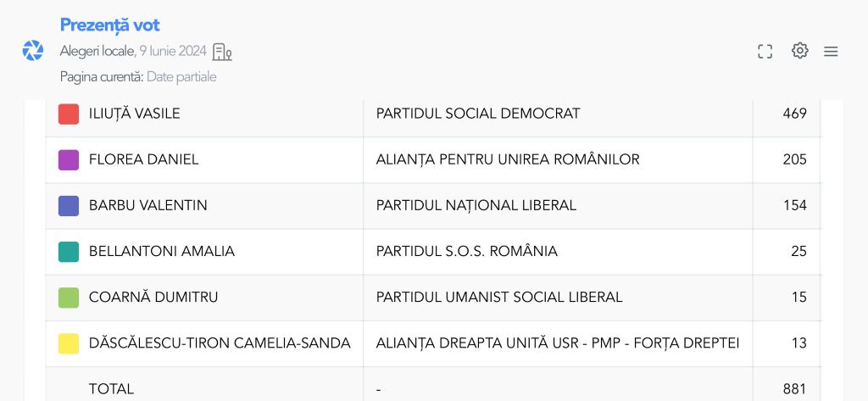This screenshot has width=868, height=401.
Task: Open settings using the gear icon
Action: (799, 51)
